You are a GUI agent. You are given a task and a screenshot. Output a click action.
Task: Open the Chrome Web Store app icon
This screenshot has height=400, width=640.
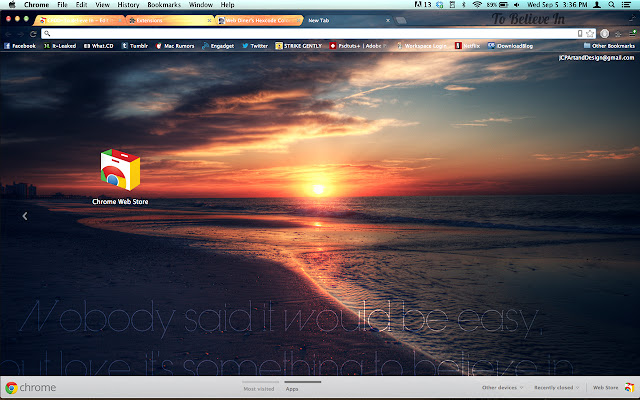(x=120, y=170)
